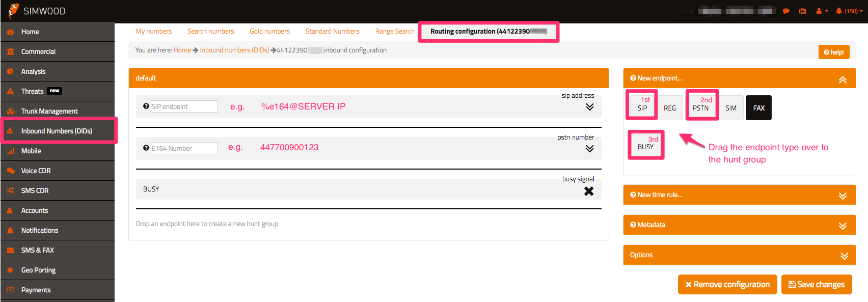
Task: Open Notifications in the sidebar
Action: (57, 230)
